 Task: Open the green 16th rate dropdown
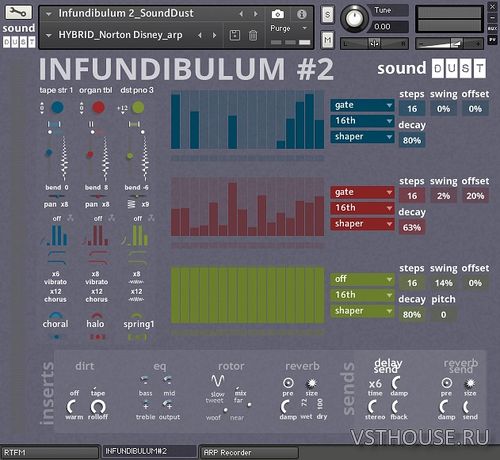click(363, 295)
